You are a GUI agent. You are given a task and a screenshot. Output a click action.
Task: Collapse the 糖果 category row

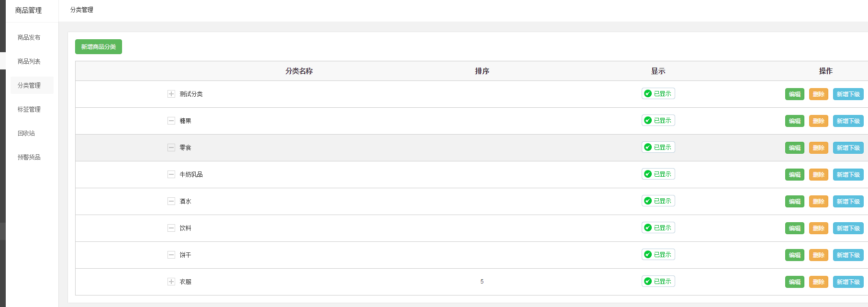click(x=171, y=121)
